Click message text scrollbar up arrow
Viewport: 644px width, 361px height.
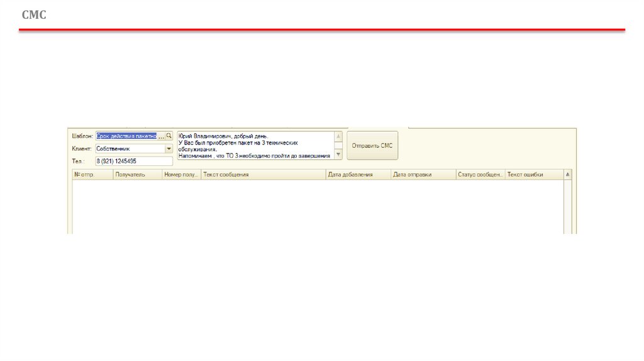(338, 136)
